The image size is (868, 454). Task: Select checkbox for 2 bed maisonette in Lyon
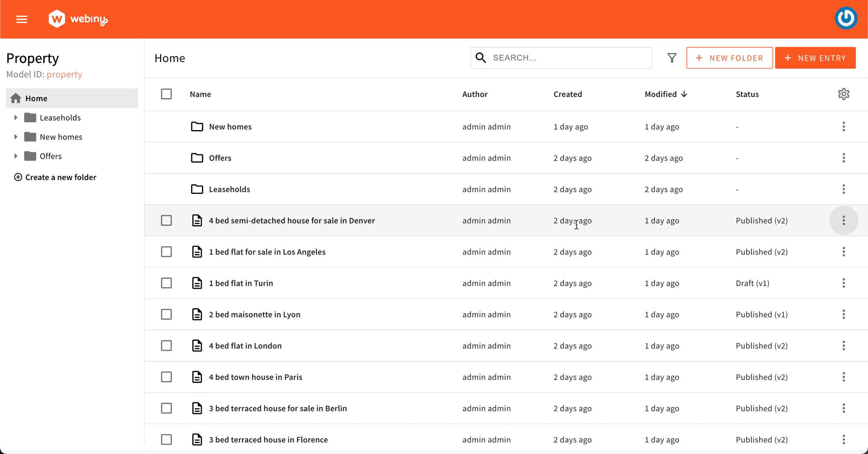point(166,314)
